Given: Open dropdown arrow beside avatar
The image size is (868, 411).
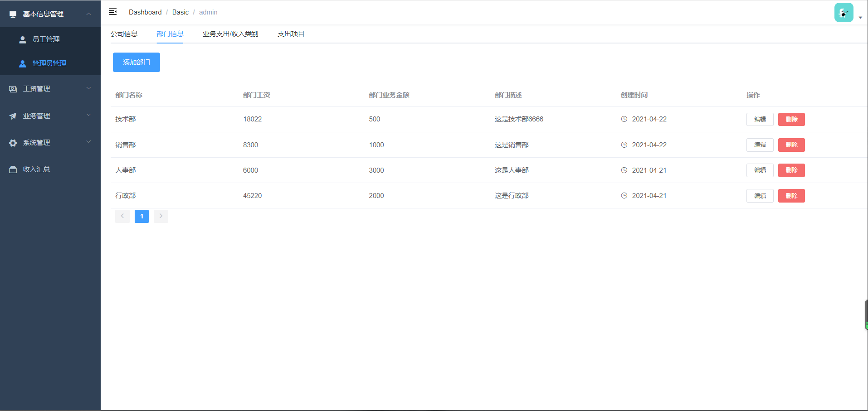Looking at the screenshot, I should (x=860, y=18).
